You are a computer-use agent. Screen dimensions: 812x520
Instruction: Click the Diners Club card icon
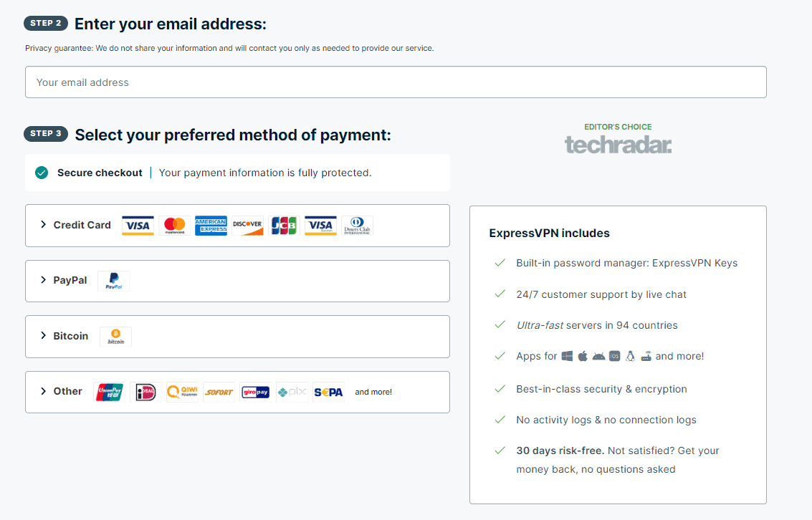[x=358, y=226]
